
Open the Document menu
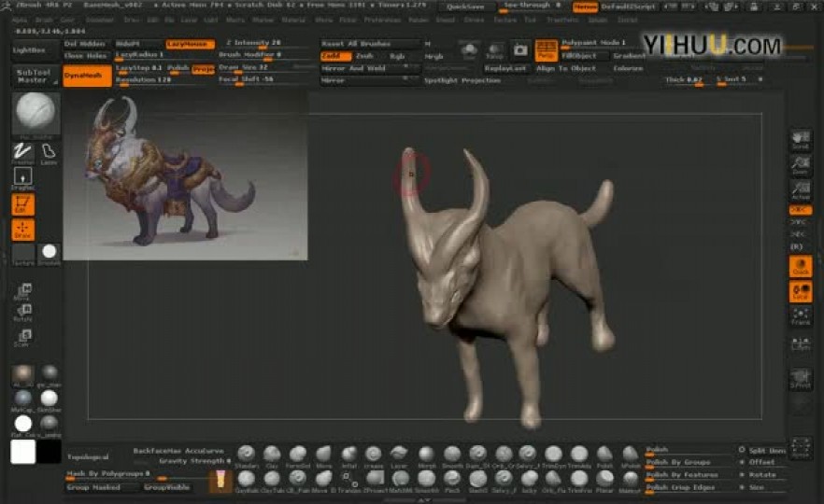click(x=99, y=20)
